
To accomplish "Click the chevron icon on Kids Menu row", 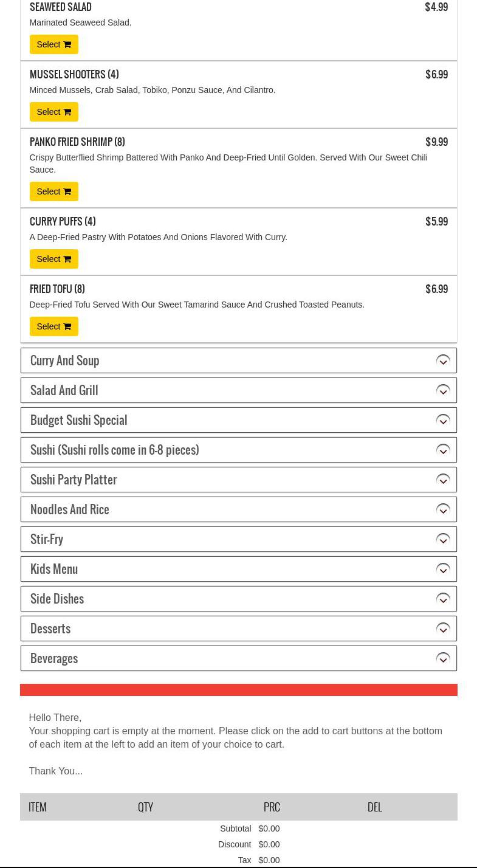I will click(443, 569).
